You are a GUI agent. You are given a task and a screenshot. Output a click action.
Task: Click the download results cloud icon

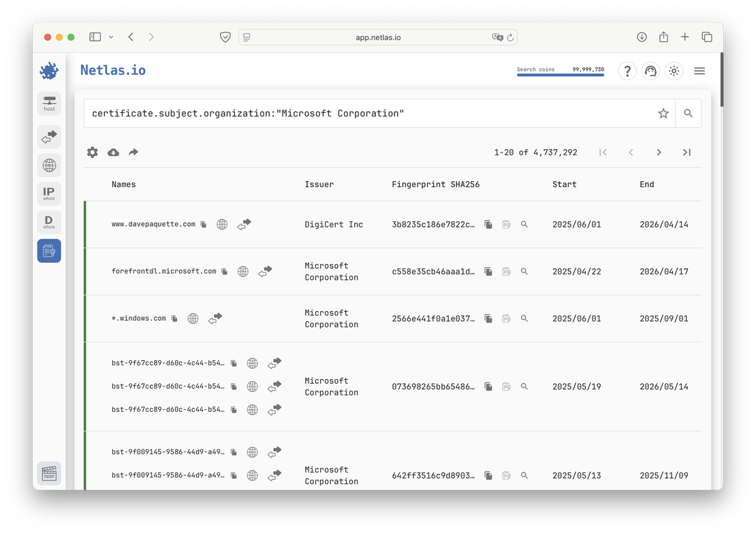pyautogui.click(x=113, y=152)
